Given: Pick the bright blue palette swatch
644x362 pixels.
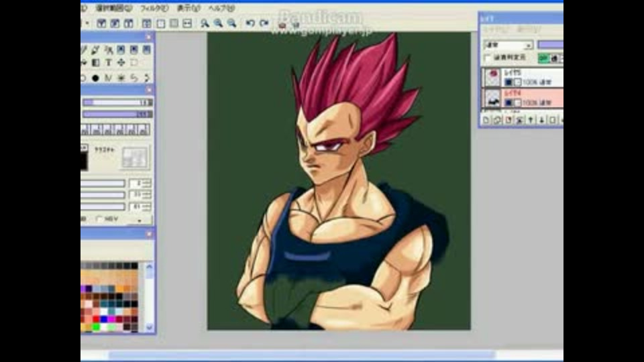Looking at the screenshot, I should pyautogui.click(x=104, y=319).
